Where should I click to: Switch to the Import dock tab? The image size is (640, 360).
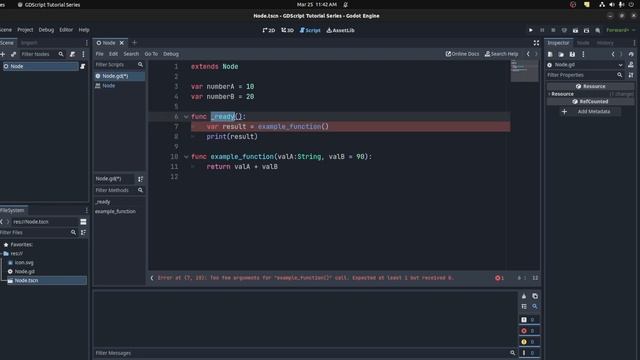pos(29,43)
